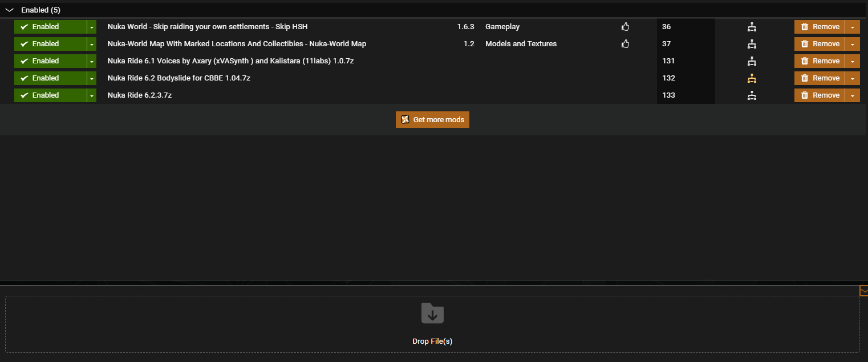Click the Models and Textures category cell
Image resolution: width=868 pixels, height=362 pixels.
tap(521, 44)
